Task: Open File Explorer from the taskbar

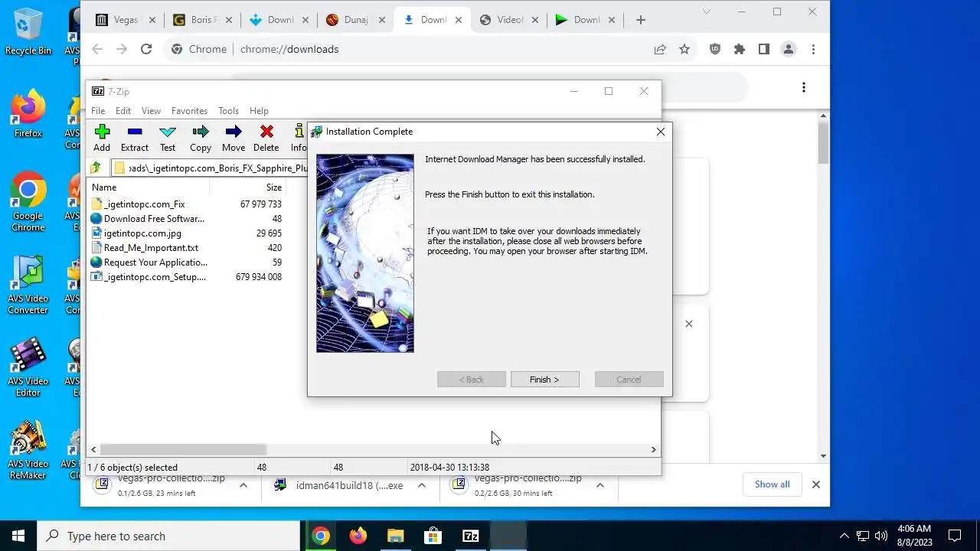Action: [395, 536]
